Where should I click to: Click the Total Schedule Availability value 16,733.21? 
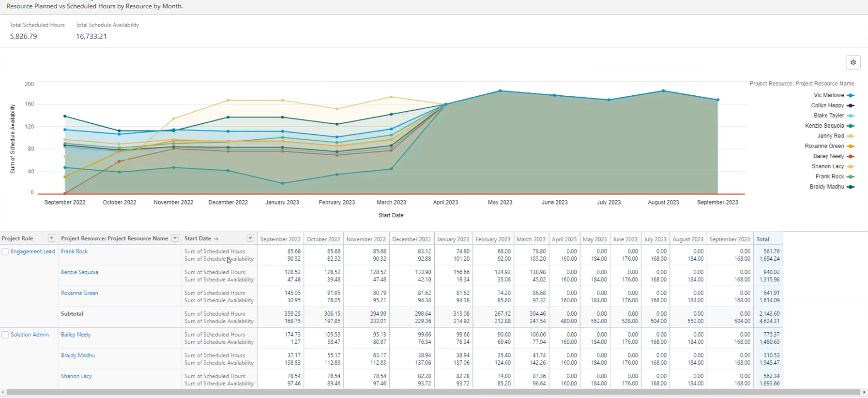[91, 36]
